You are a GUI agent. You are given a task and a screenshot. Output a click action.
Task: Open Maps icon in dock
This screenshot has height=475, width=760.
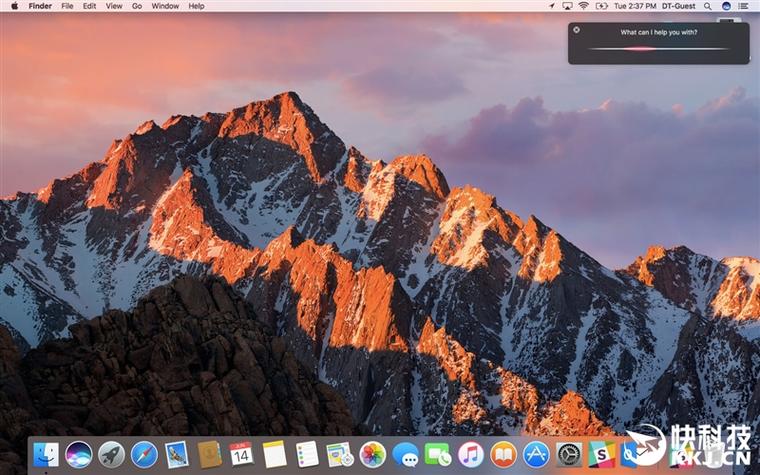(x=340, y=455)
